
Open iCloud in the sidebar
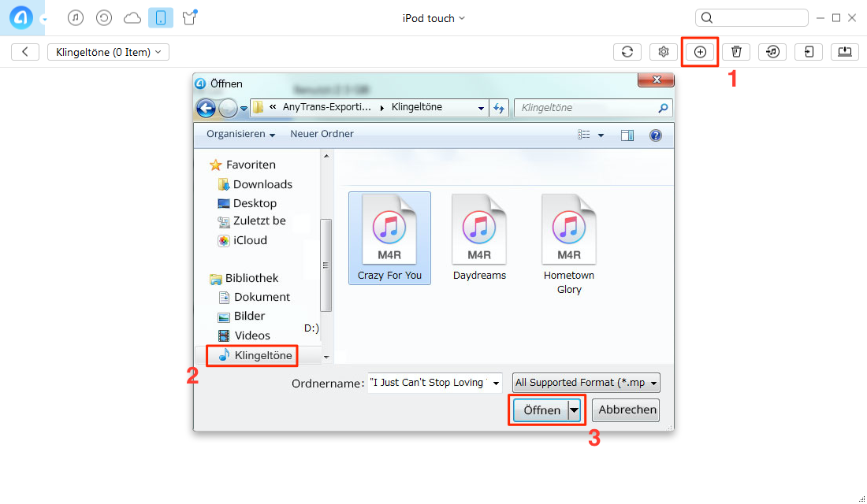click(242, 240)
